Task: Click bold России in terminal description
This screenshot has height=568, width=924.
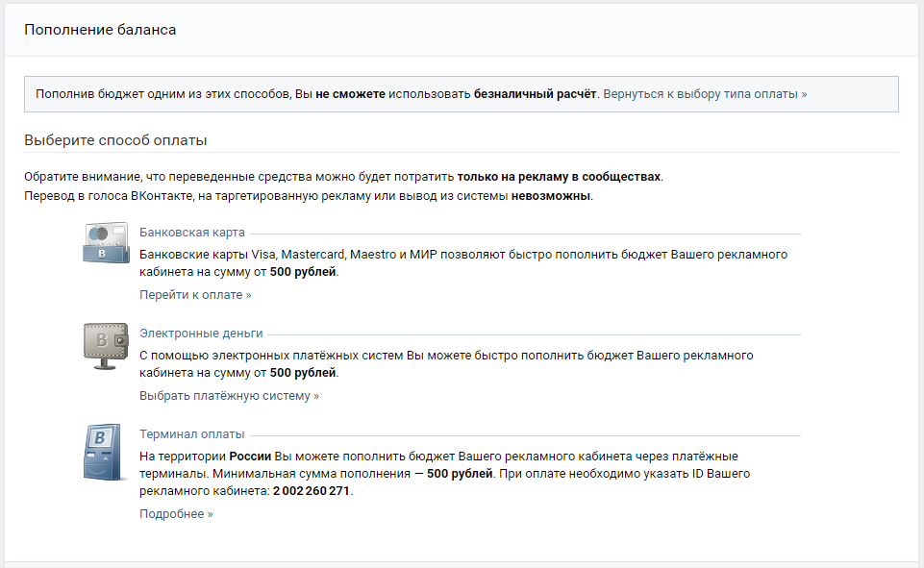Action: click(x=250, y=457)
